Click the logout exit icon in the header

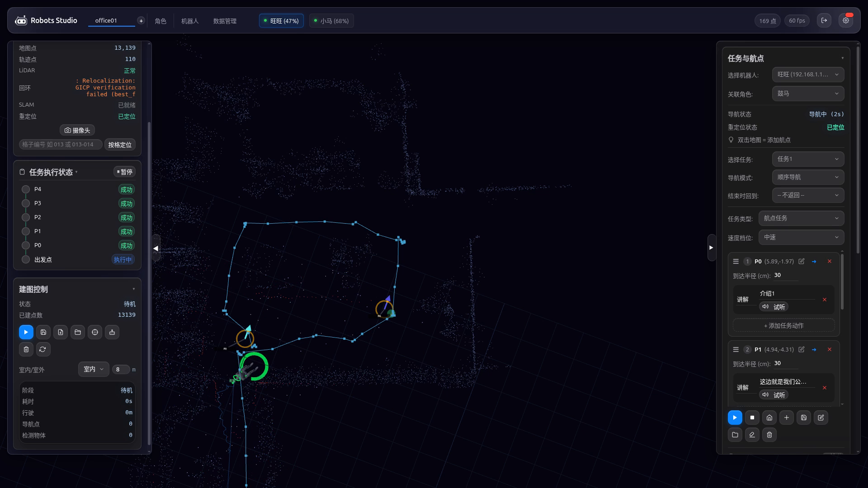tap(824, 20)
